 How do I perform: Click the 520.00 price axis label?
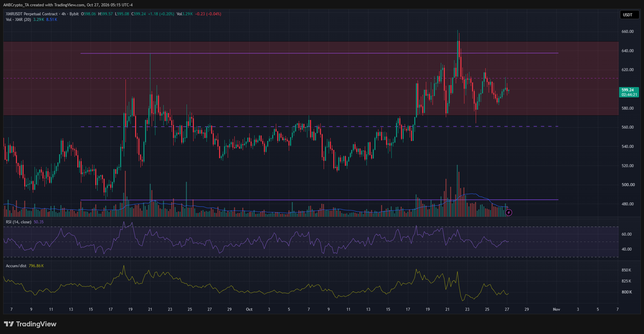point(628,166)
